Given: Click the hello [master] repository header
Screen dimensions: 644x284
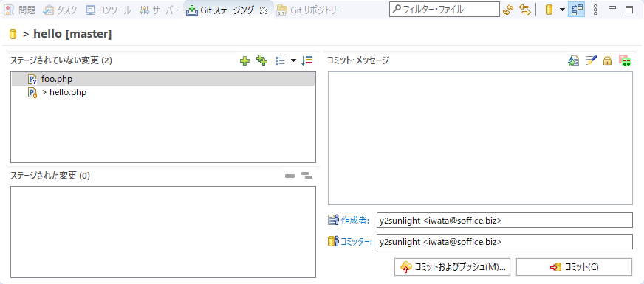Looking at the screenshot, I should [x=72, y=34].
